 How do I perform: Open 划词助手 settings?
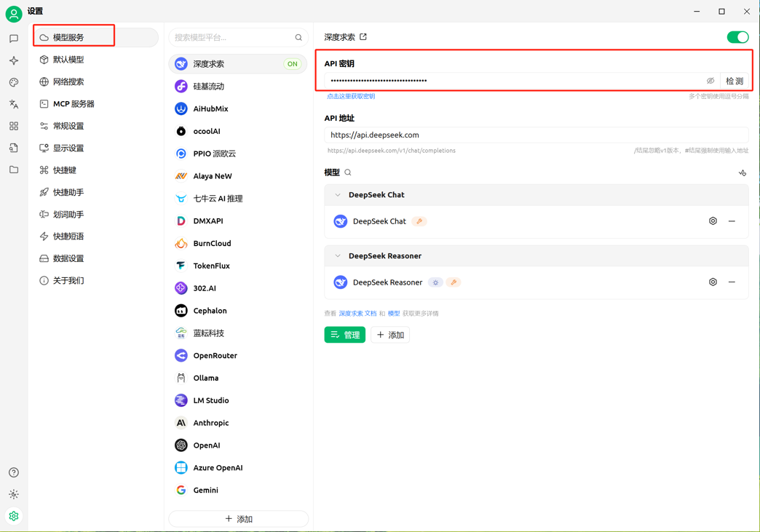point(96,214)
